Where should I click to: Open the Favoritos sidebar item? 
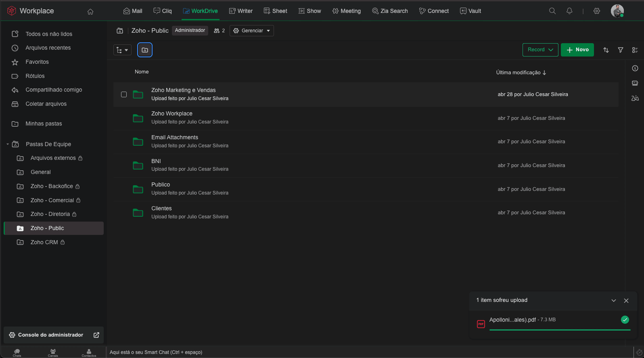[x=37, y=62]
